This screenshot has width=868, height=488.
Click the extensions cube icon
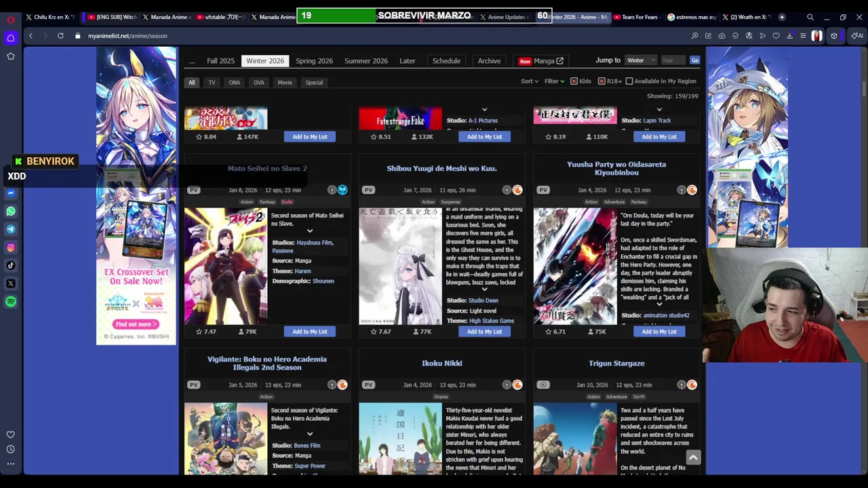[834, 36]
